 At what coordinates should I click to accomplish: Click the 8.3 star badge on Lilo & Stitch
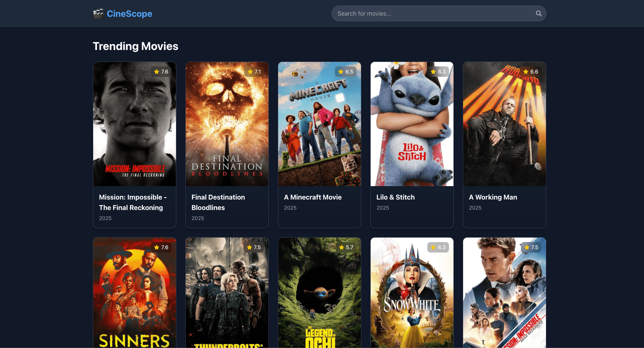pyautogui.click(x=438, y=72)
